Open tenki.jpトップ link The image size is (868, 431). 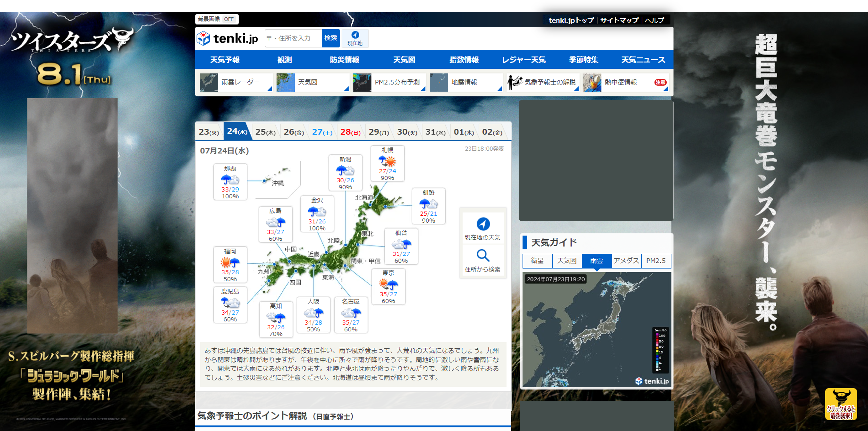(571, 20)
